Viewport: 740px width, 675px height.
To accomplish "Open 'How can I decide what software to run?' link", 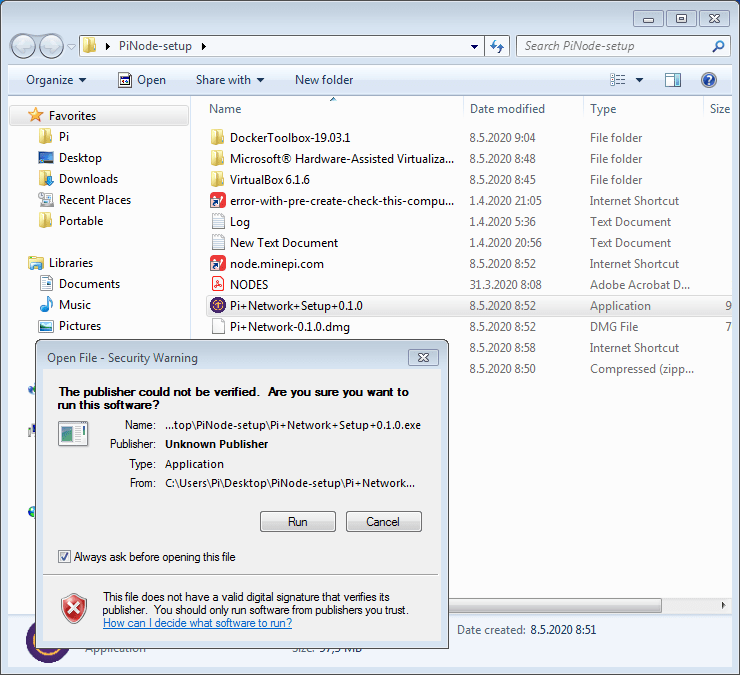I will [197, 623].
